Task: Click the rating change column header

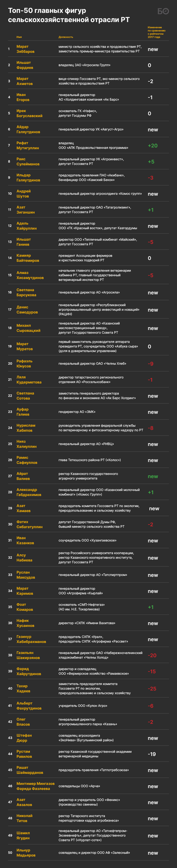Action: 157,32
